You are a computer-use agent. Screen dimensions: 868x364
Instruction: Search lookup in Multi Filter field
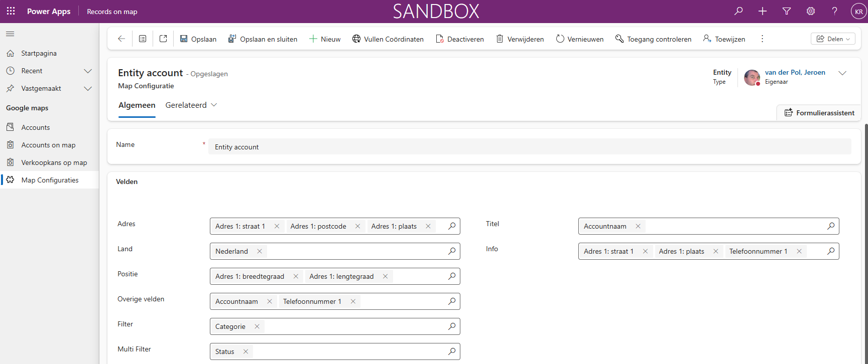tap(452, 351)
